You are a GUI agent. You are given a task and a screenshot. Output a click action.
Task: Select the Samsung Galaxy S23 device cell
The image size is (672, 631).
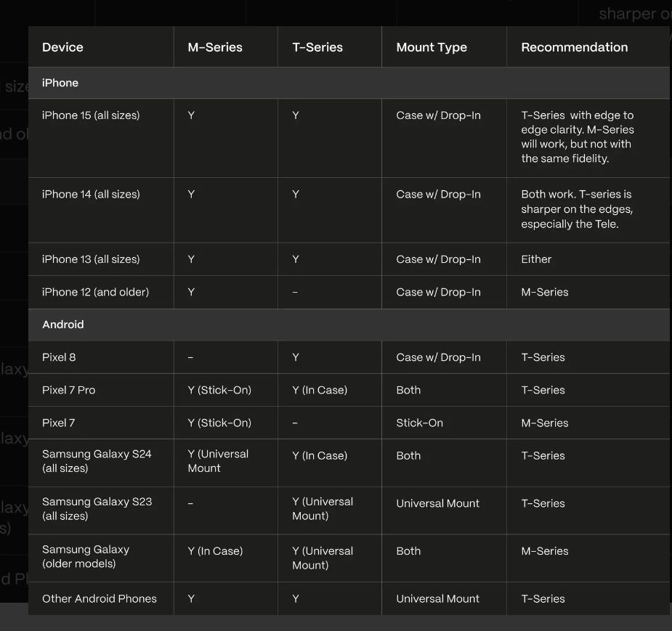97,509
